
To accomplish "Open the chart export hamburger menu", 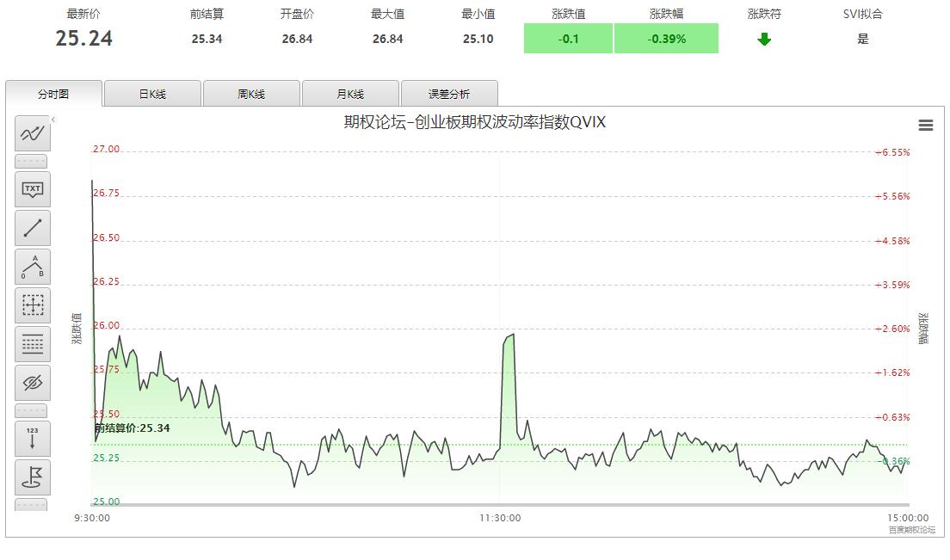I will (x=926, y=125).
